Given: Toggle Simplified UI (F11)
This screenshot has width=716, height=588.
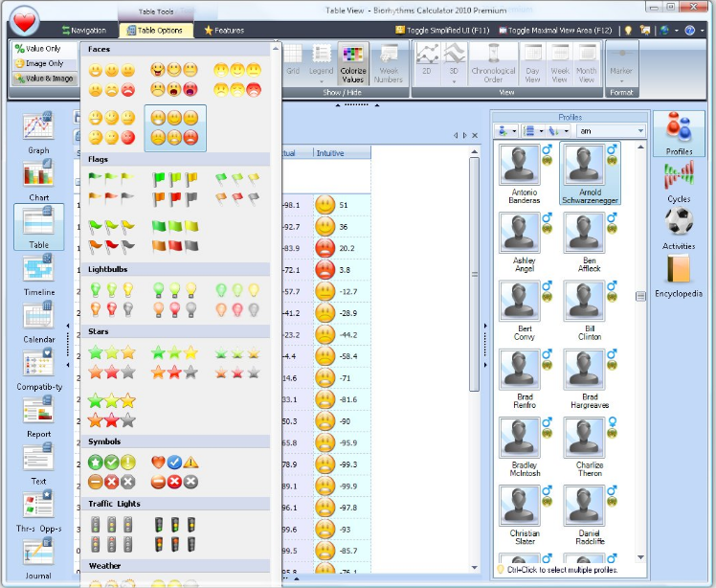Looking at the screenshot, I should pos(442,30).
